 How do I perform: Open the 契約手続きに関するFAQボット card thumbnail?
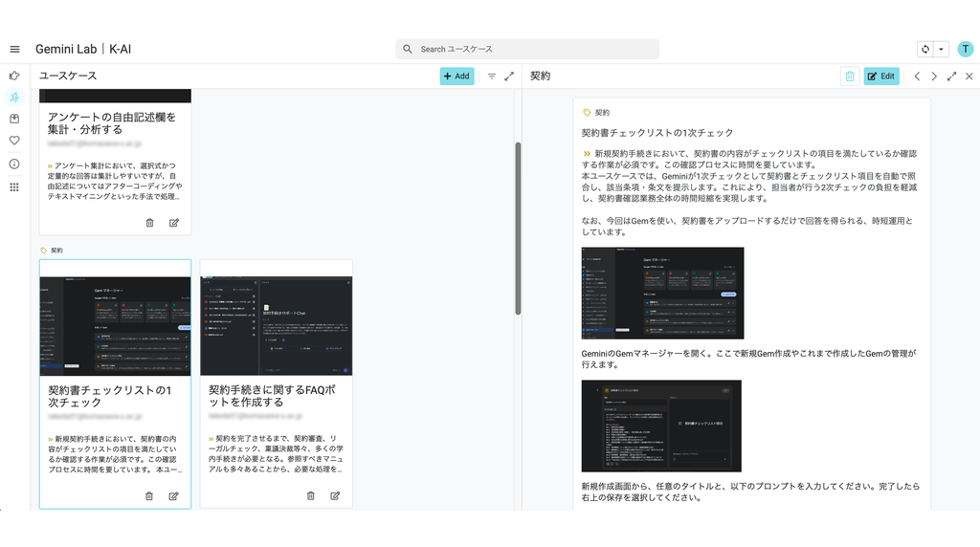tap(276, 325)
